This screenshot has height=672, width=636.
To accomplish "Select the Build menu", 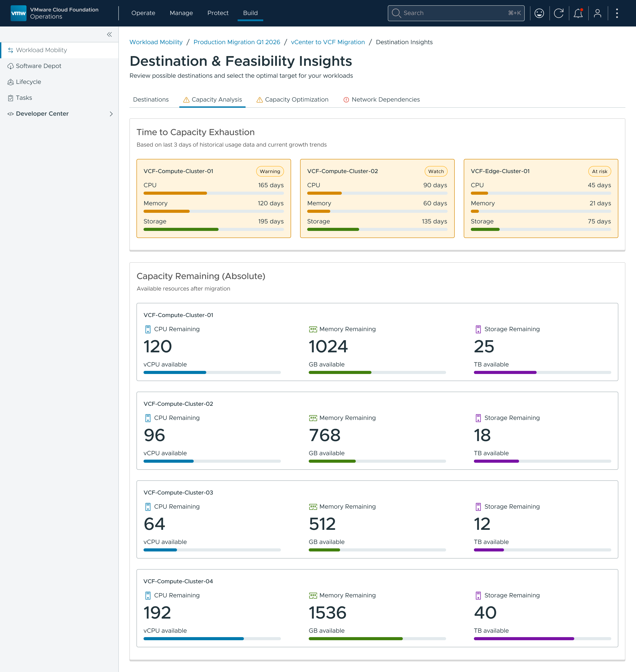I will (250, 13).
